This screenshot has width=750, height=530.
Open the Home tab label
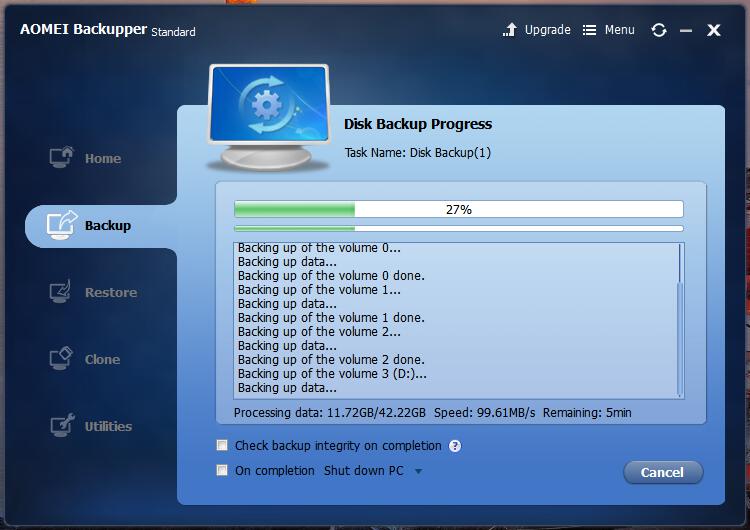pyautogui.click(x=103, y=158)
